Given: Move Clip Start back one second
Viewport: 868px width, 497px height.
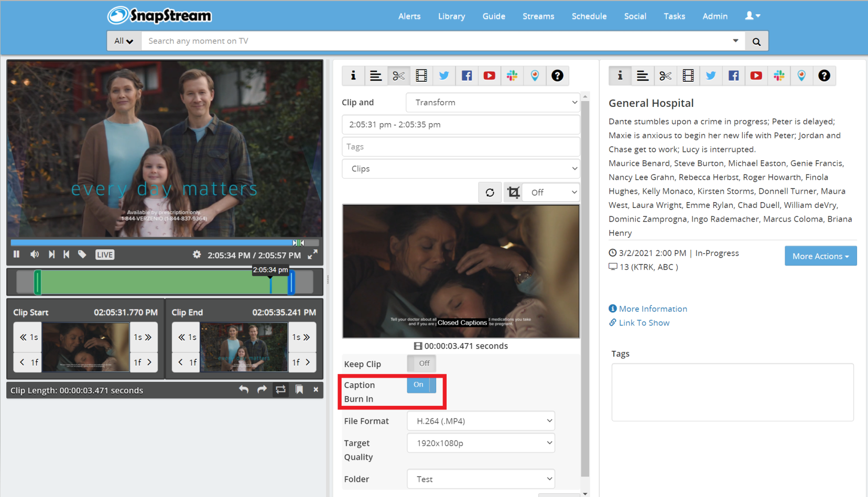Looking at the screenshot, I should [x=28, y=337].
